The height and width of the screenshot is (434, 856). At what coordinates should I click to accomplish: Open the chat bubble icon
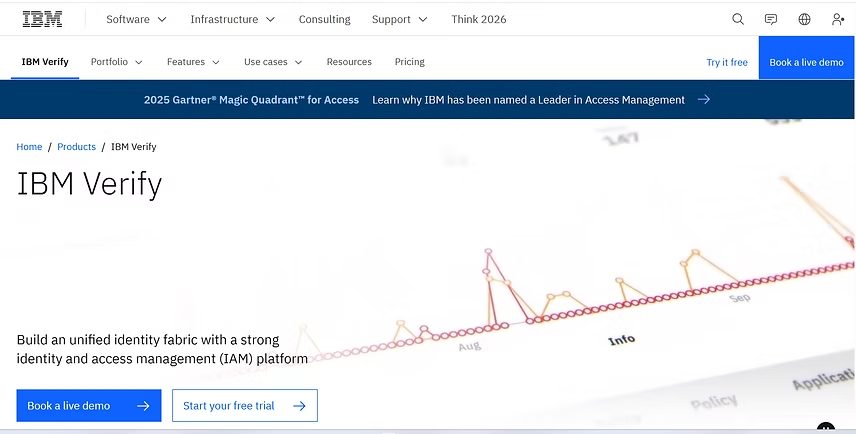pyautogui.click(x=771, y=19)
